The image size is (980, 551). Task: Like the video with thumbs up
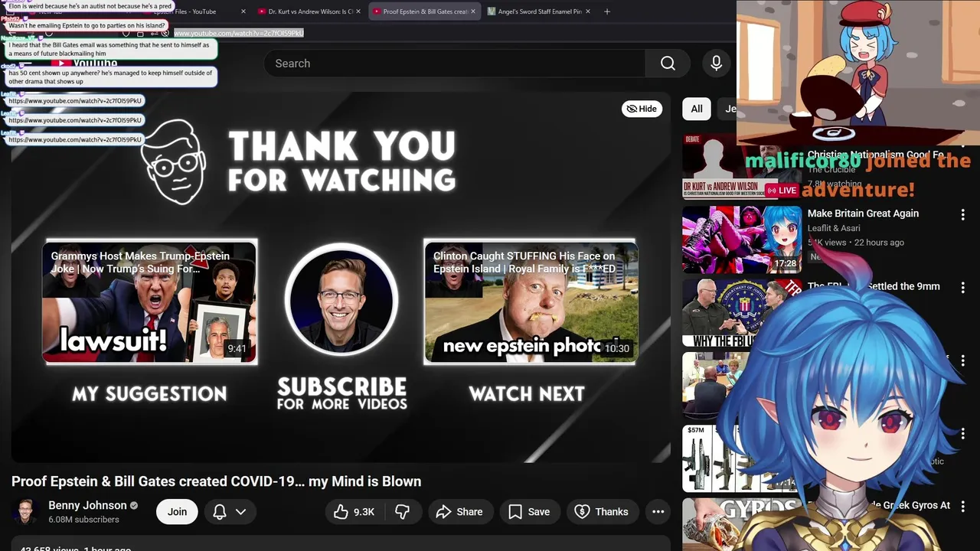tap(354, 512)
